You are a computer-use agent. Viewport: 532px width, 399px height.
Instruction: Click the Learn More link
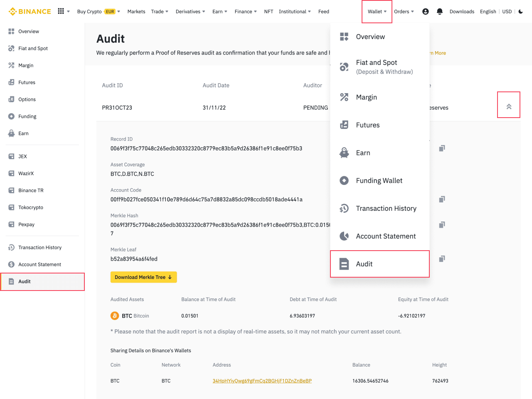pos(438,53)
